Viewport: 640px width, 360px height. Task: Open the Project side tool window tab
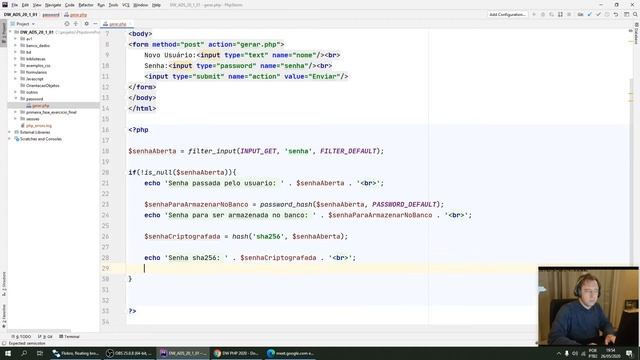coord(4,33)
